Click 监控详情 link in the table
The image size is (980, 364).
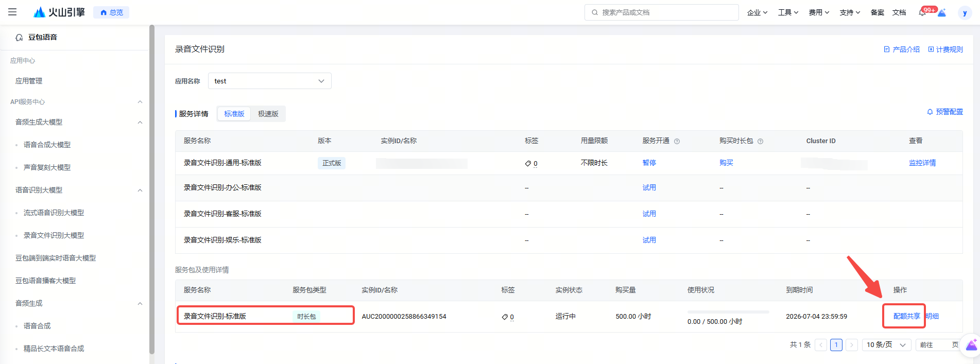922,163
